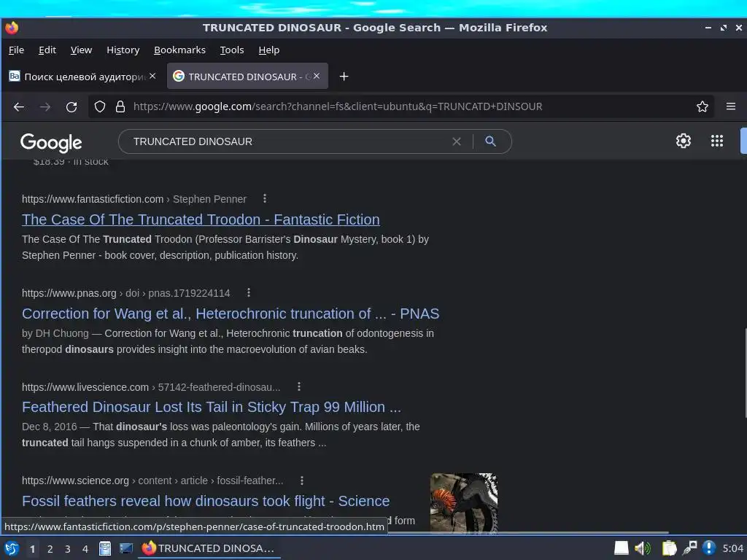Screen dimensions: 747x560
Task: Open the tracking protection shield icon
Action: (x=99, y=106)
